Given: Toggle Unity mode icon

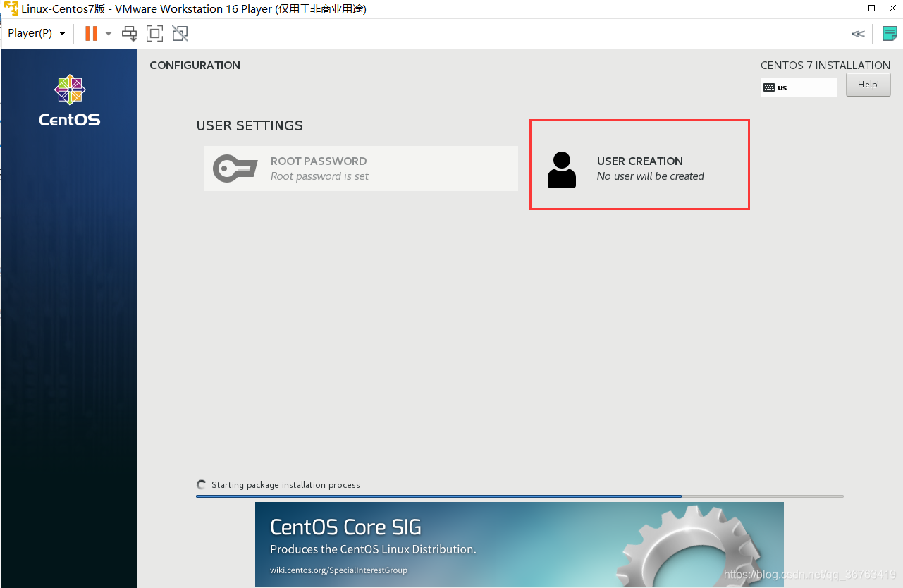Looking at the screenshot, I should click(180, 33).
